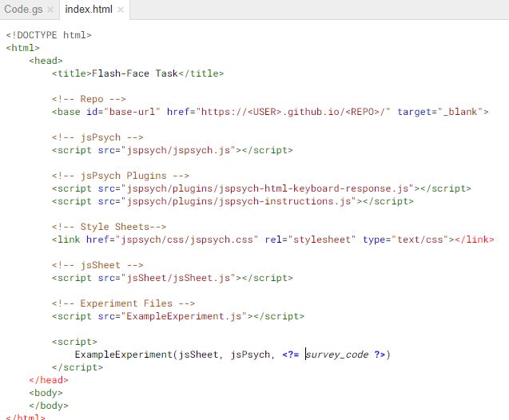Click the Repo comment line
The height and width of the screenshot is (420, 509).
coord(89,99)
